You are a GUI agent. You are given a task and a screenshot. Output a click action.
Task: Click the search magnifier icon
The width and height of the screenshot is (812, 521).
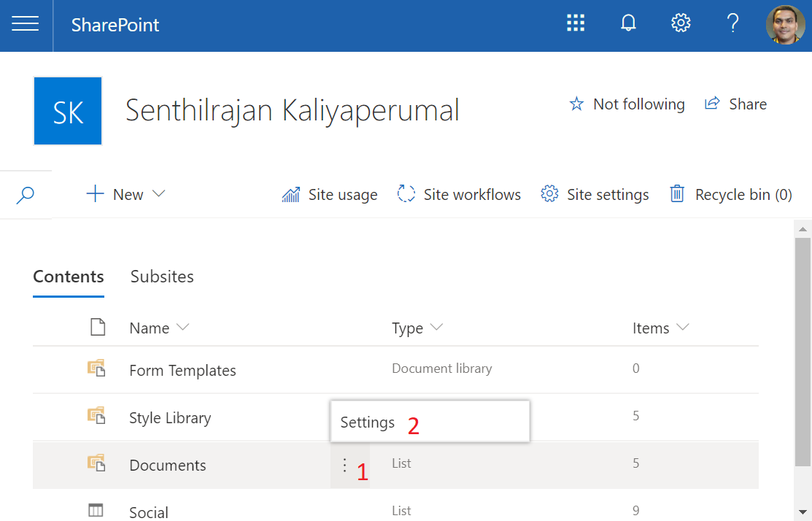point(26,195)
